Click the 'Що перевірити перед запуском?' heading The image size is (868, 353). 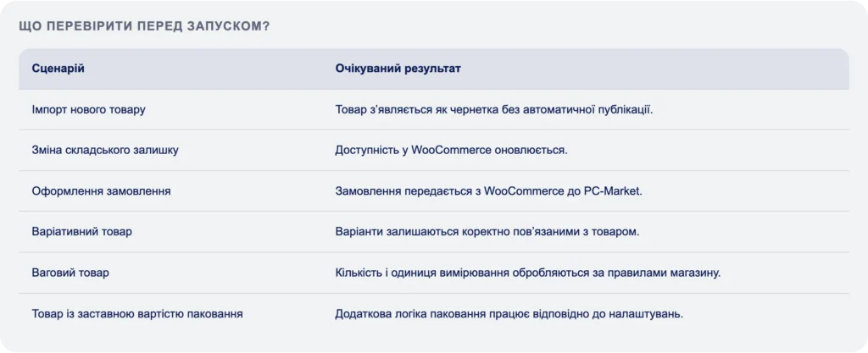click(144, 26)
